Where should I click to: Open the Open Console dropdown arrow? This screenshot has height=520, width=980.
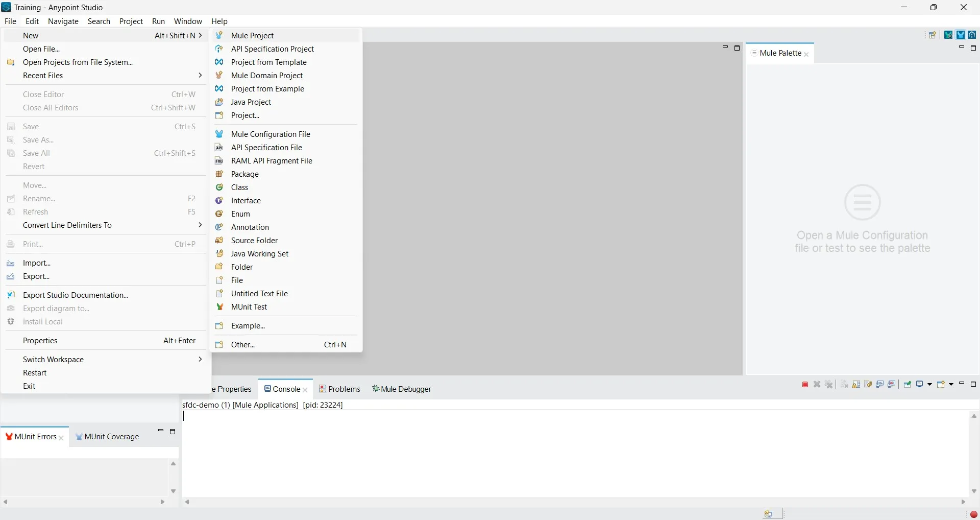tap(951, 385)
